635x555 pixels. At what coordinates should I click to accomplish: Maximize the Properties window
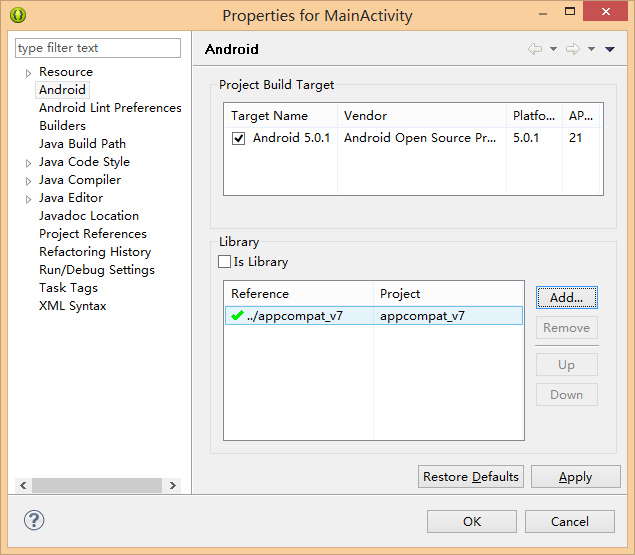coord(570,11)
